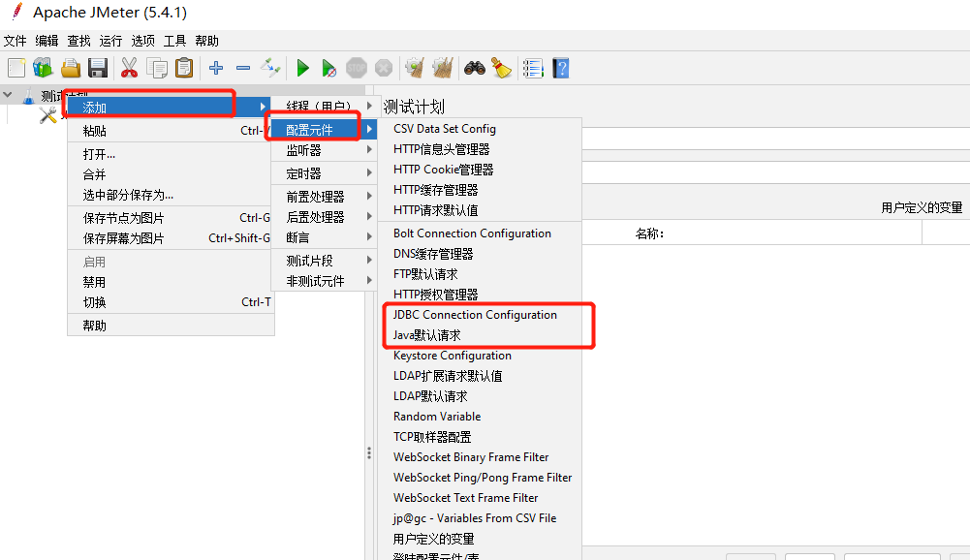Open the Templates icon in toolbar

click(x=44, y=68)
